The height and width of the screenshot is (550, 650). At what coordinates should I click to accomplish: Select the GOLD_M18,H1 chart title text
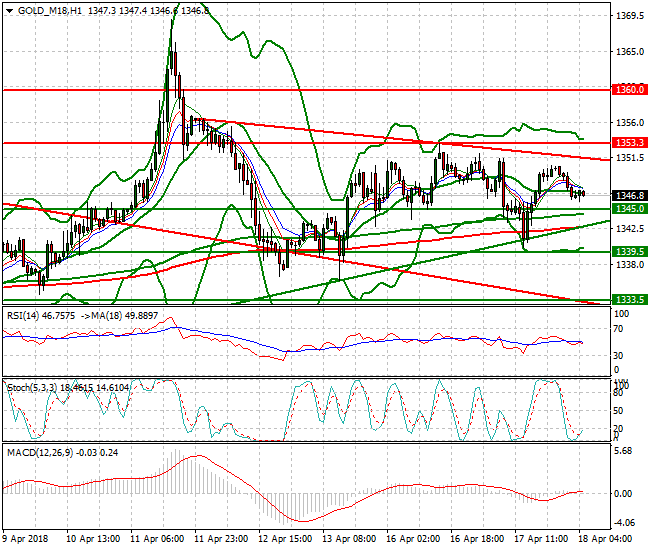(50, 11)
